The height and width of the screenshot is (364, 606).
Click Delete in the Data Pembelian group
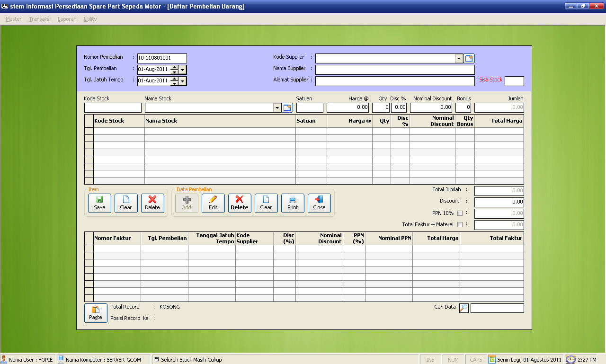240,203
